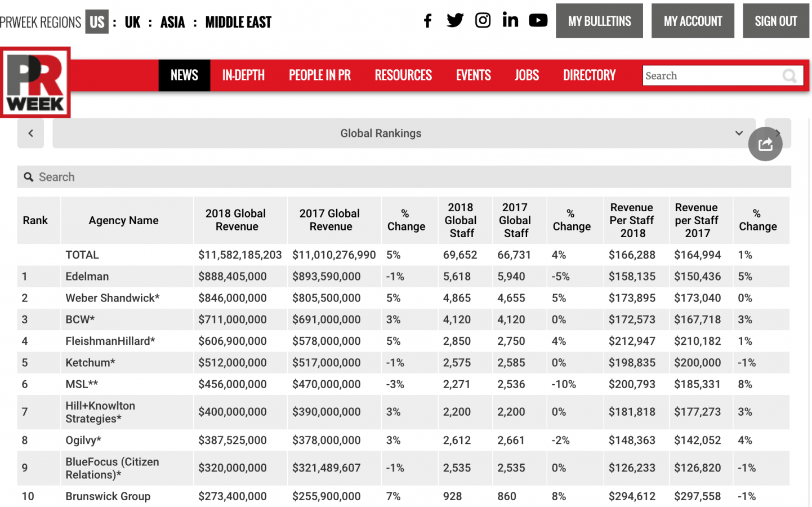
Task: Click $321,489,607 revenue cell
Action: (x=327, y=468)
